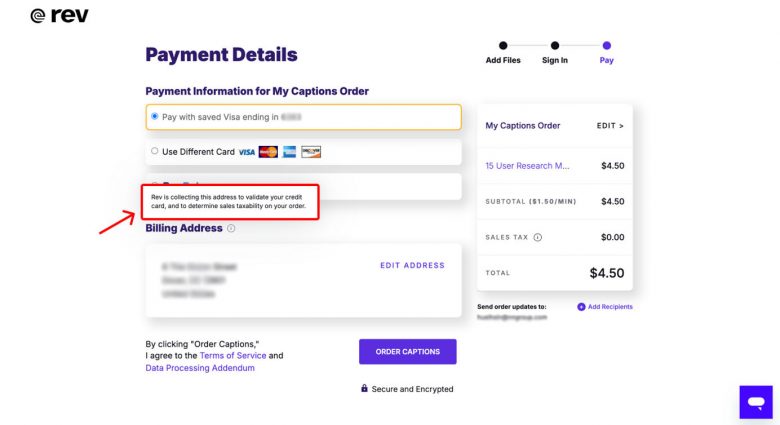Open the 15 User Research file link
Screen dimensions: 780x425
pyautogui.click(x=527, y=165)
